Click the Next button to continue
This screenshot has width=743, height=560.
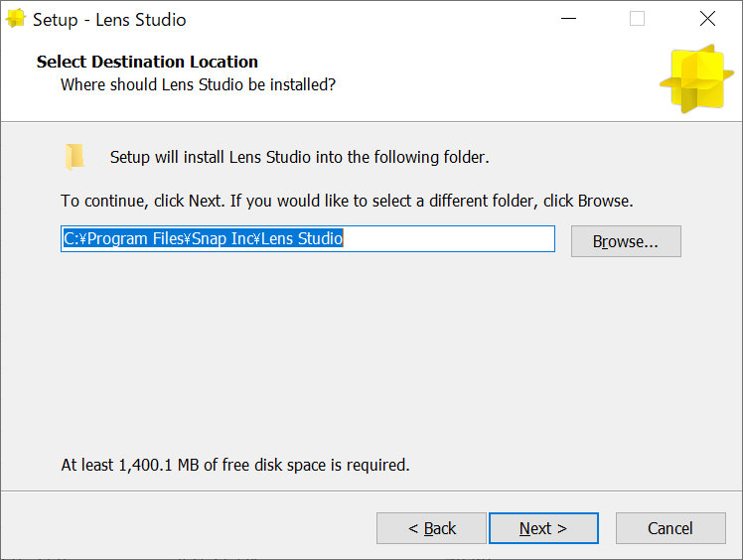(x=543, y=528)
